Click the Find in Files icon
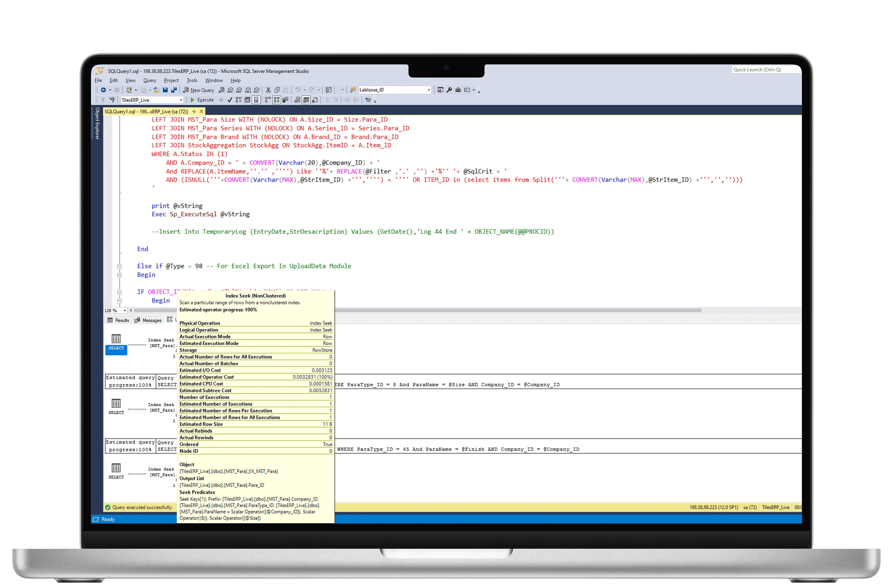 tap(352, 90)
